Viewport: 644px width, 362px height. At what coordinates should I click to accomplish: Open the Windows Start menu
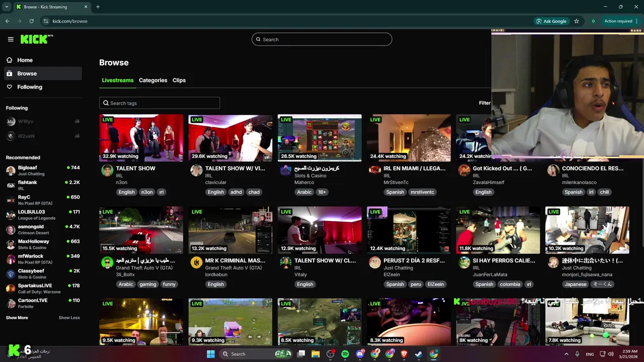tap(211, 354)
